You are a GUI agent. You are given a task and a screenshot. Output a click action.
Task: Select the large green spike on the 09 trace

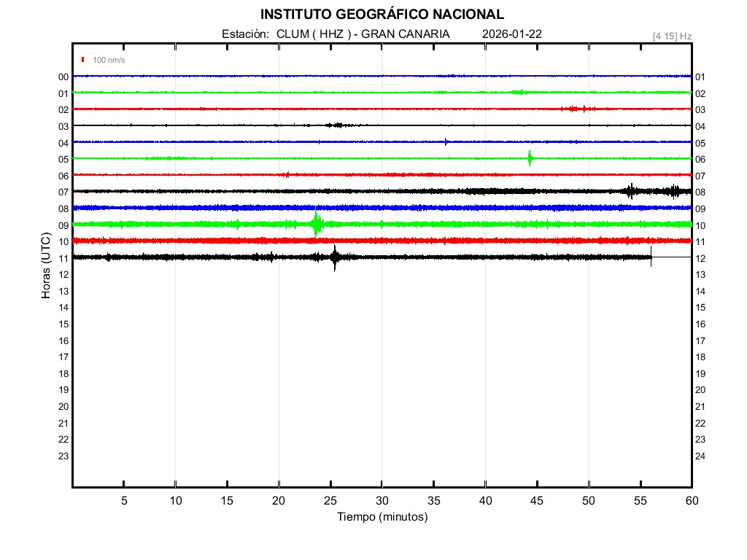pos(316,223)
